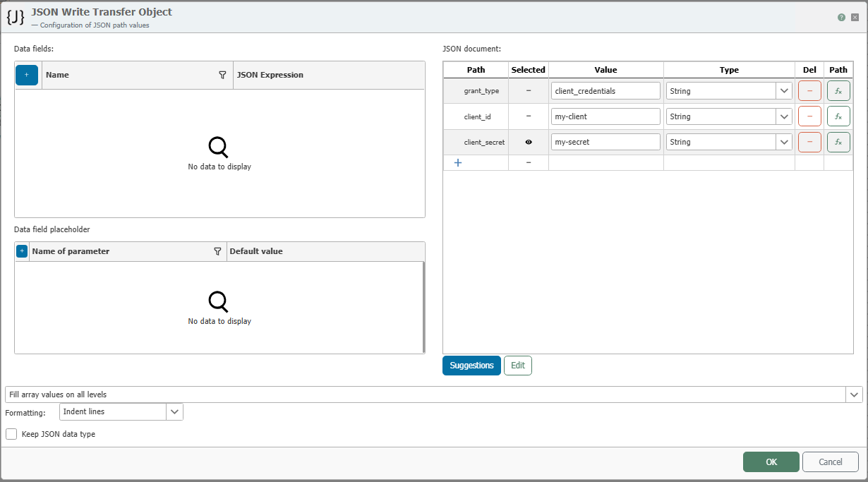
Task: Click the Type column header
Action: click(x=729, y=70)
